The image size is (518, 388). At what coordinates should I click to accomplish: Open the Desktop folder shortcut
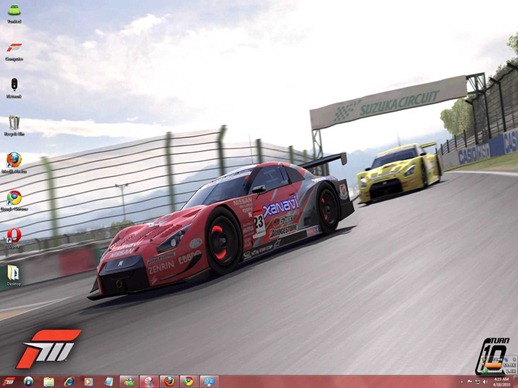click(14, 276)
